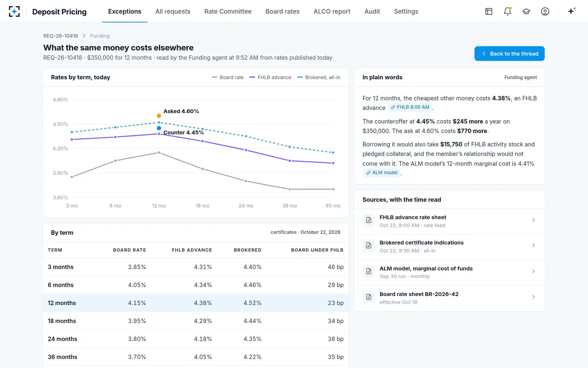Click Back to the thread button
The width and height of the screenshot is (588, 368).
[x=510, y=54]
